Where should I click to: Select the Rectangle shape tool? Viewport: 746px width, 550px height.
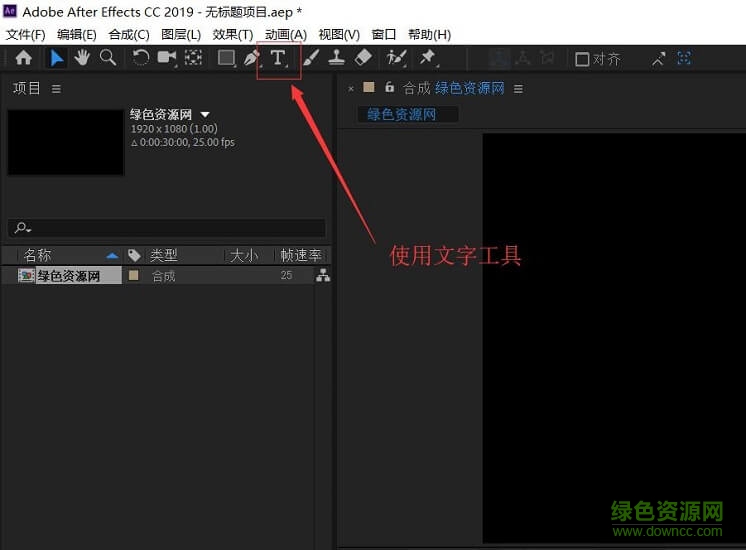(227, 58)
